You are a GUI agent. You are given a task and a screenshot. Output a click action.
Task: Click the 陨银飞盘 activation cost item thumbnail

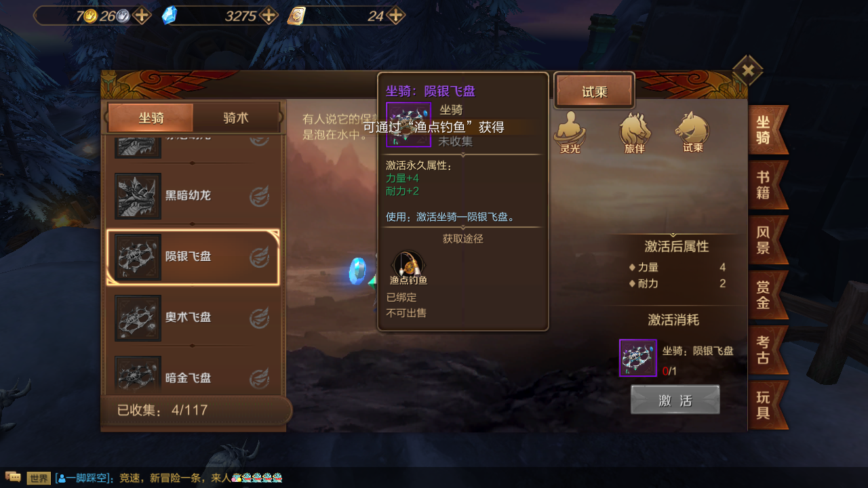pyautogui.click(x=638, y=358)
